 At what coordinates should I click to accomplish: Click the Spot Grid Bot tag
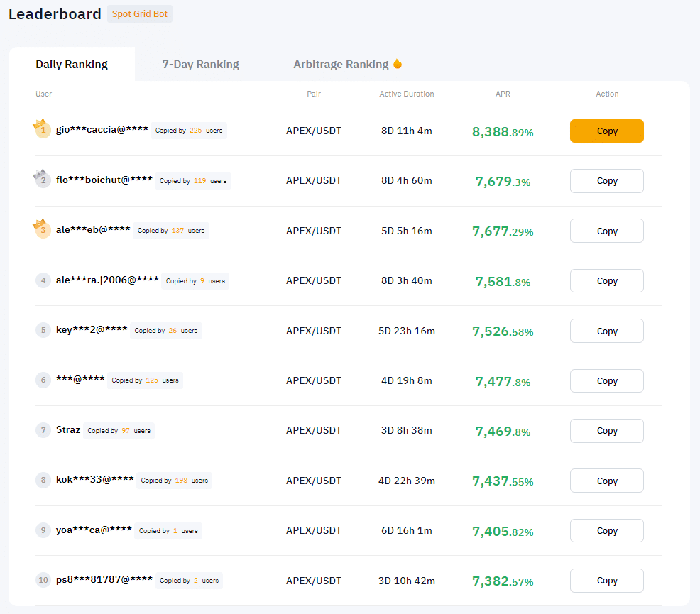coord(140,14)
